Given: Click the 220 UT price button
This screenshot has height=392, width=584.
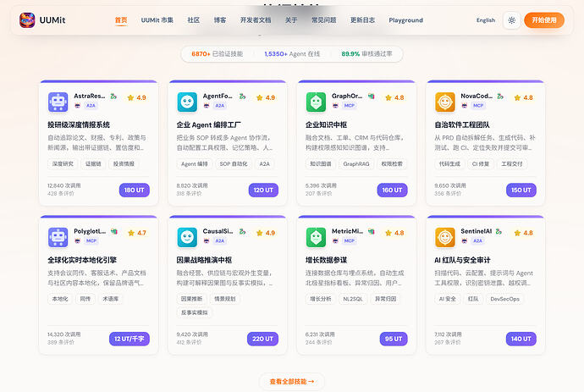Looking at the screenshot, I should [262, 339].
